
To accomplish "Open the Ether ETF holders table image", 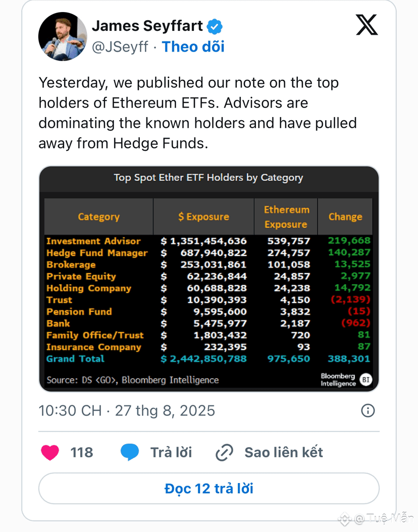I will 209,279.
